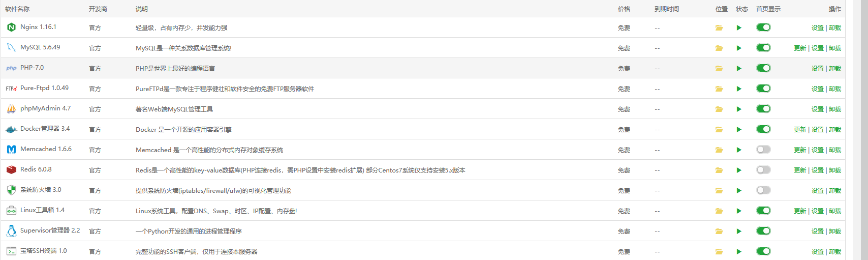
Task: Click the Pure-Ftpd play status icon
Action: point(739,89)
